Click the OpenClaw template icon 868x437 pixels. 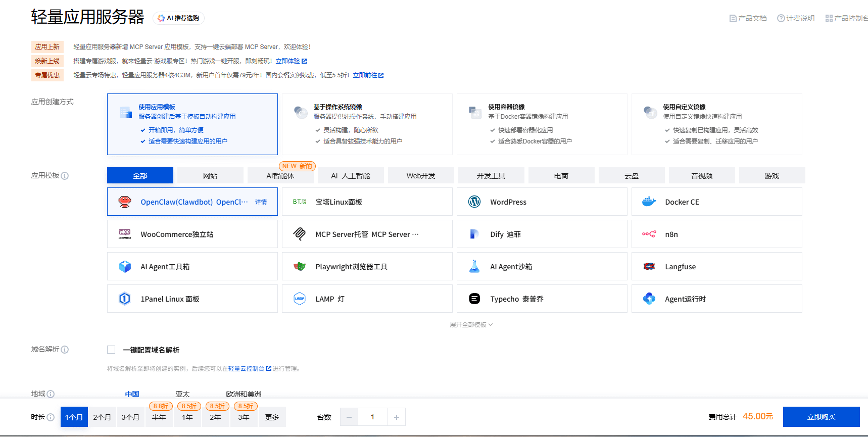(125, 202)
